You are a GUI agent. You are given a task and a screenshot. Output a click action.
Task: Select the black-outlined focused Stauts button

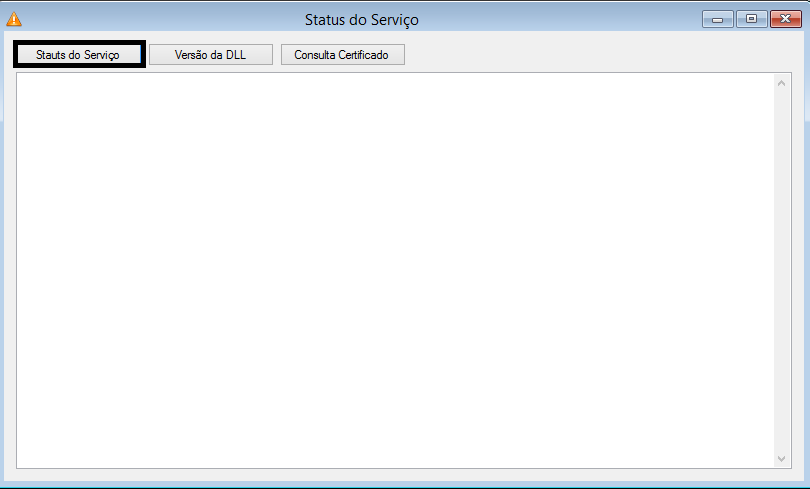click(x=79, y=55)
